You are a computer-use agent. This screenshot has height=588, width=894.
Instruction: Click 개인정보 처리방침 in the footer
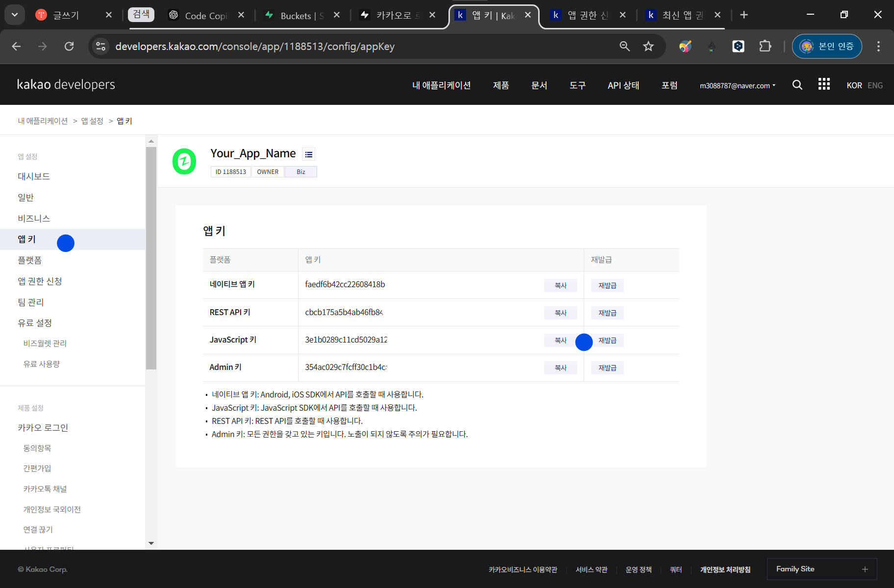[725, 569]
